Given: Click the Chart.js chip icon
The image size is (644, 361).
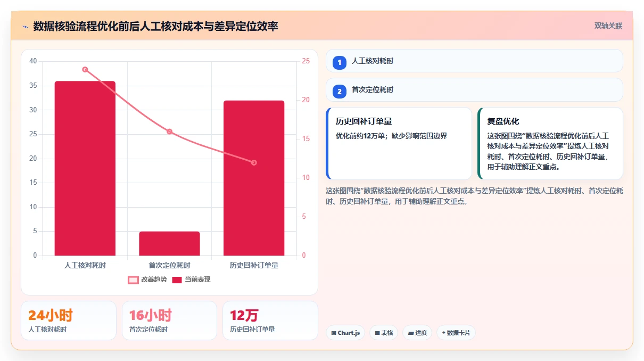Looking at the screenshot, I should (334, 333).
